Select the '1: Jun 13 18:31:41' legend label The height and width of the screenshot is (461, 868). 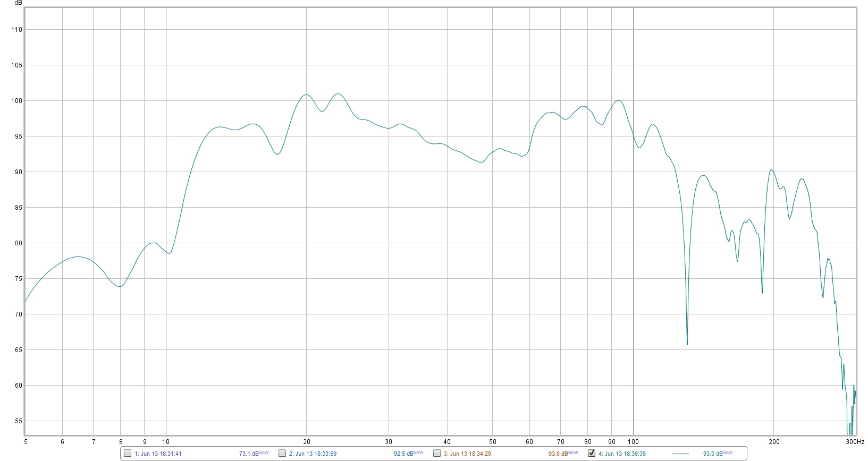158,454
